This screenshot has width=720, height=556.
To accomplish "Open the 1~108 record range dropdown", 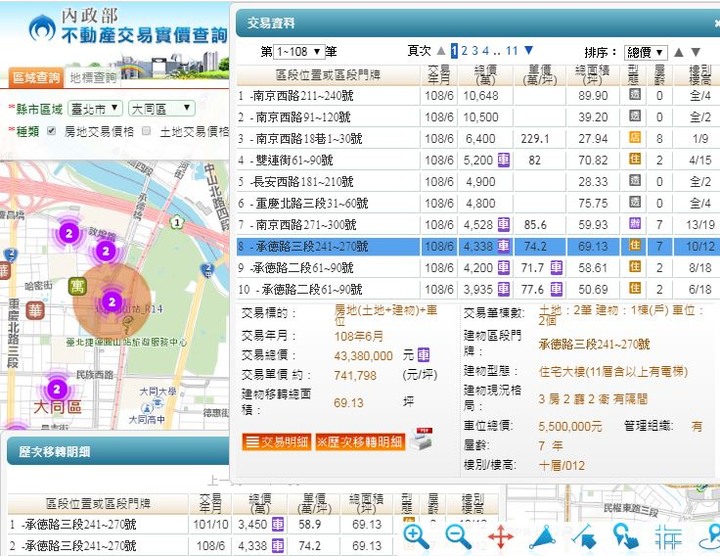I will (x=299, y=51).
